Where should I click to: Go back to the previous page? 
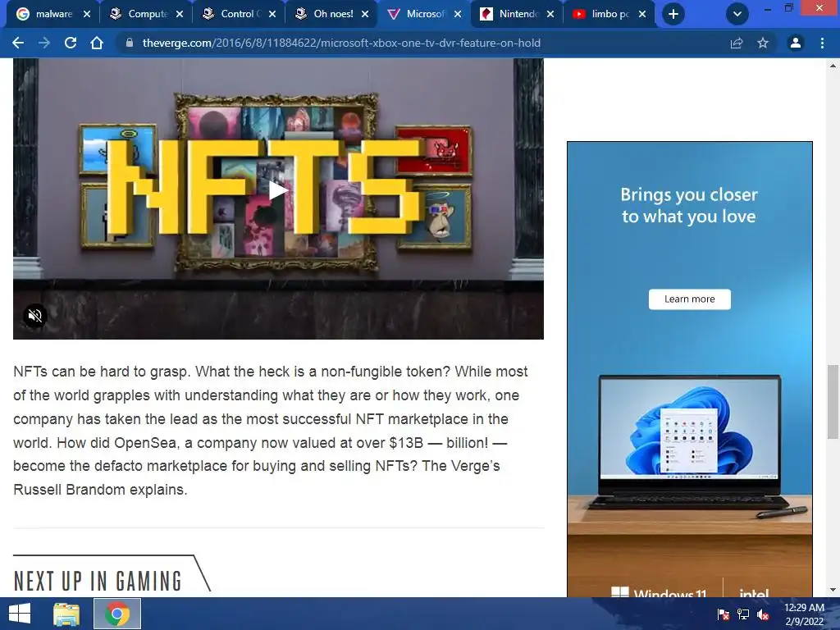(18, 43)
